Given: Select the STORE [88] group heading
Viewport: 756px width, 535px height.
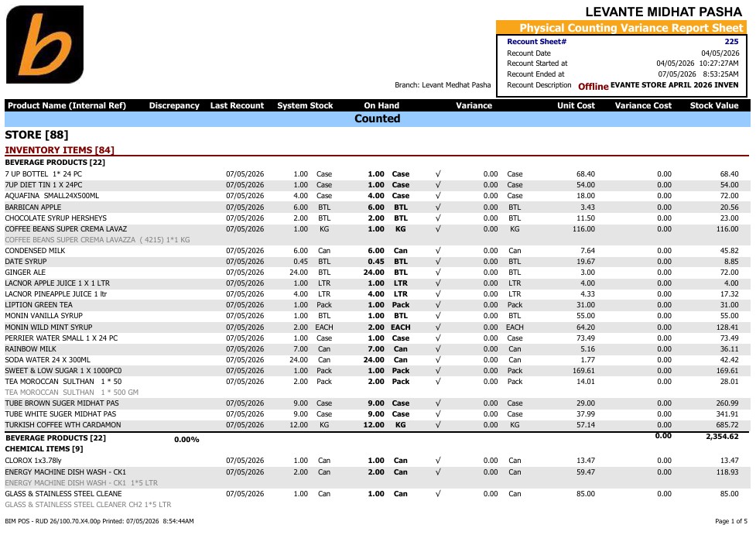Looking at the screenshot, I should [36, 135].
